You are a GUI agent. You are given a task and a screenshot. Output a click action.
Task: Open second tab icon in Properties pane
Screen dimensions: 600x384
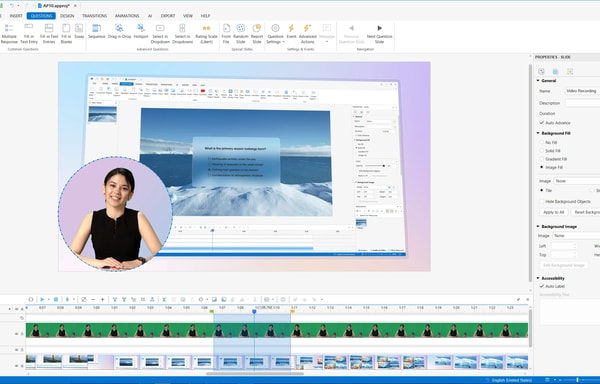pos(555,72)
